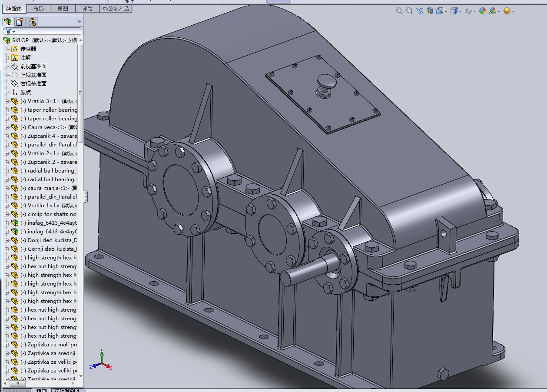Click the tree scrollbar up arrow

tap(81, 40)
